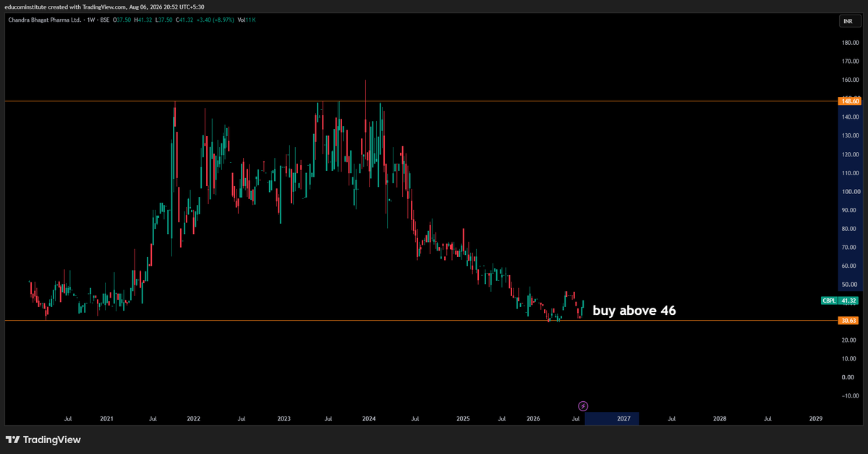Select the "buy above 46" text annotation
The width and height of the screenshot is (868, 454).
tap(634, 311)
